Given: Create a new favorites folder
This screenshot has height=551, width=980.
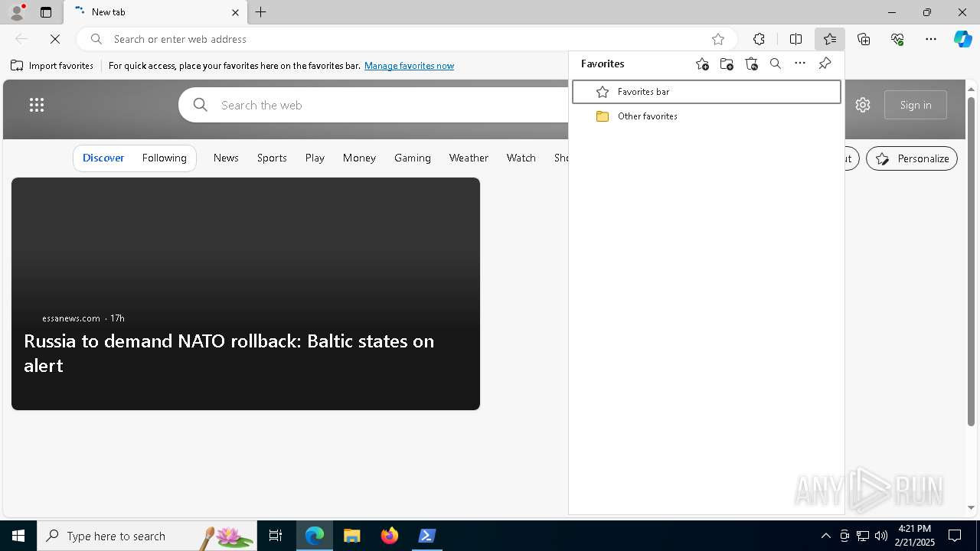Looking at the screenshot, I should pyautogui.click(x=727, y=64).
